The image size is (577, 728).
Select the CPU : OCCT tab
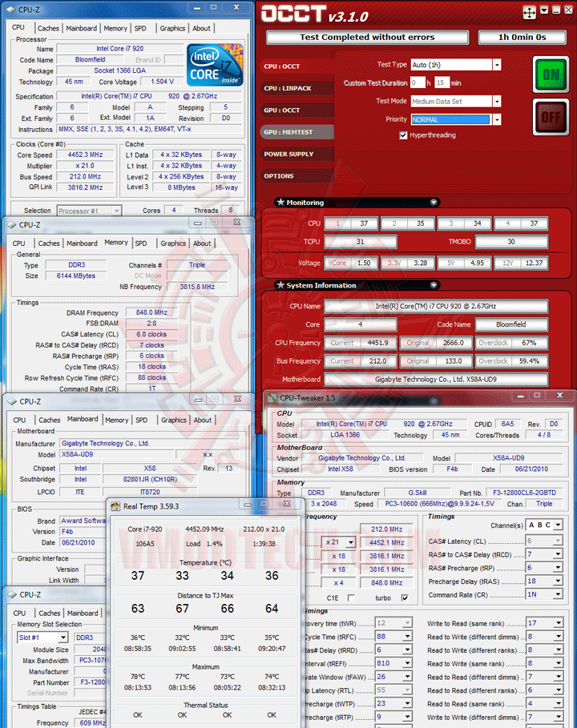(x=297, y=66)
